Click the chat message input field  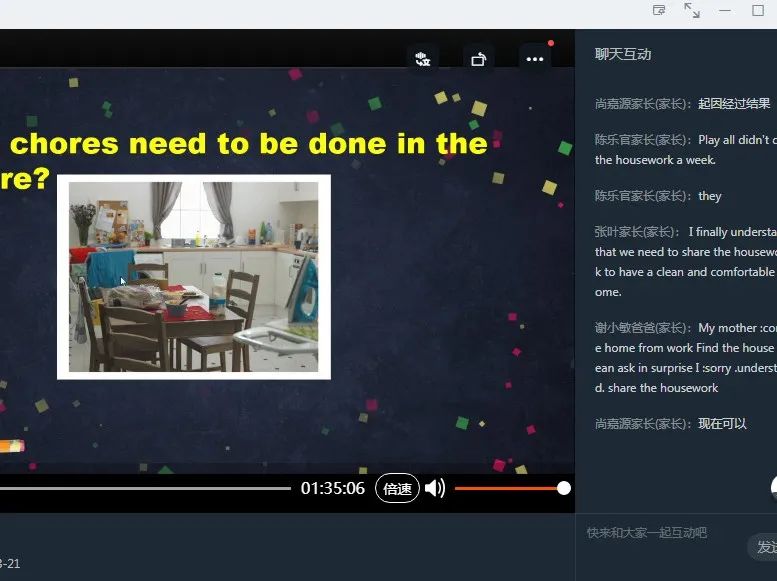point(660,533)
